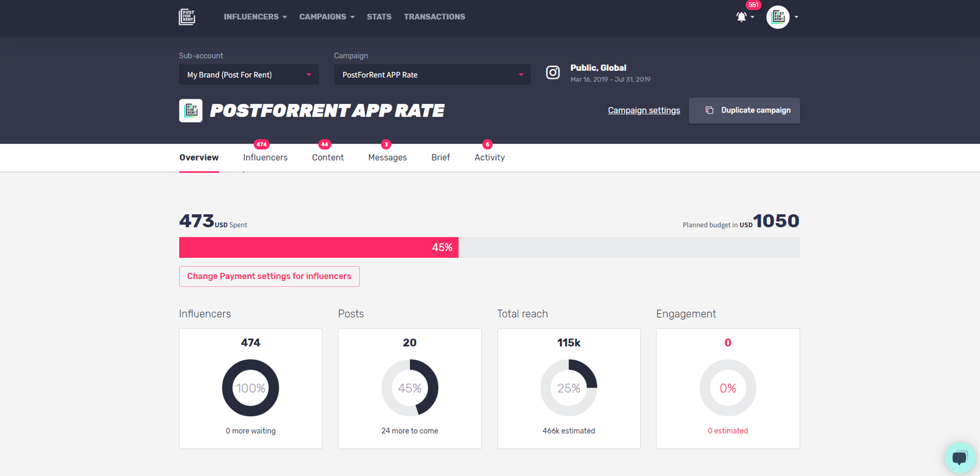
Task: Click the Duplicate campaign button
Action: tap(744, 110)
